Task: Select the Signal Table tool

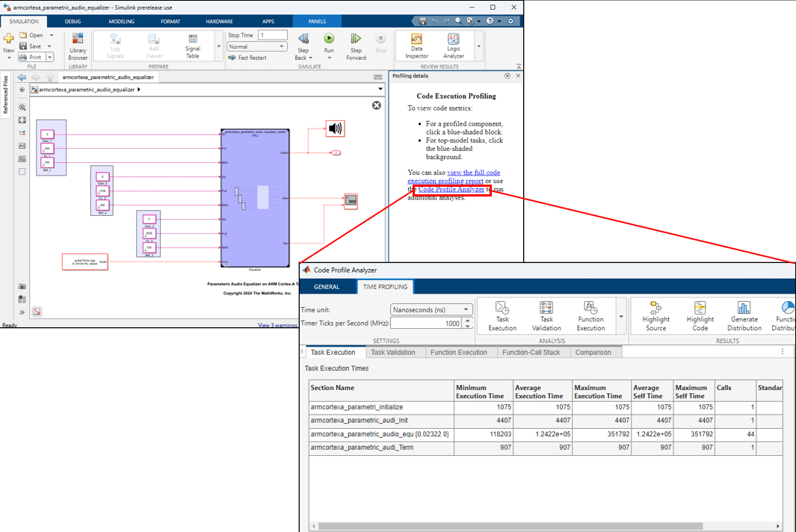Action: [x=193, y=46]
